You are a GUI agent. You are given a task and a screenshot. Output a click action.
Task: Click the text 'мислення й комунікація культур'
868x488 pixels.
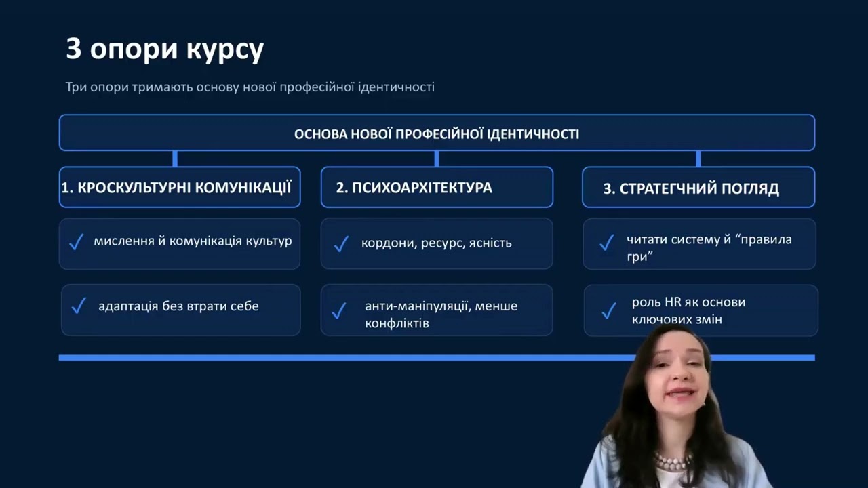coord(193,241)
